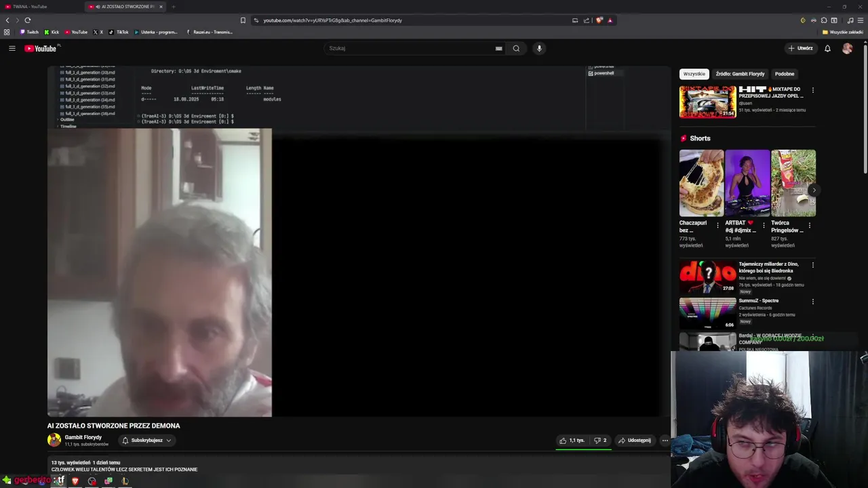Close the AI ZOSTAŁO STWORZONE tab

click(x=161, y=7)
